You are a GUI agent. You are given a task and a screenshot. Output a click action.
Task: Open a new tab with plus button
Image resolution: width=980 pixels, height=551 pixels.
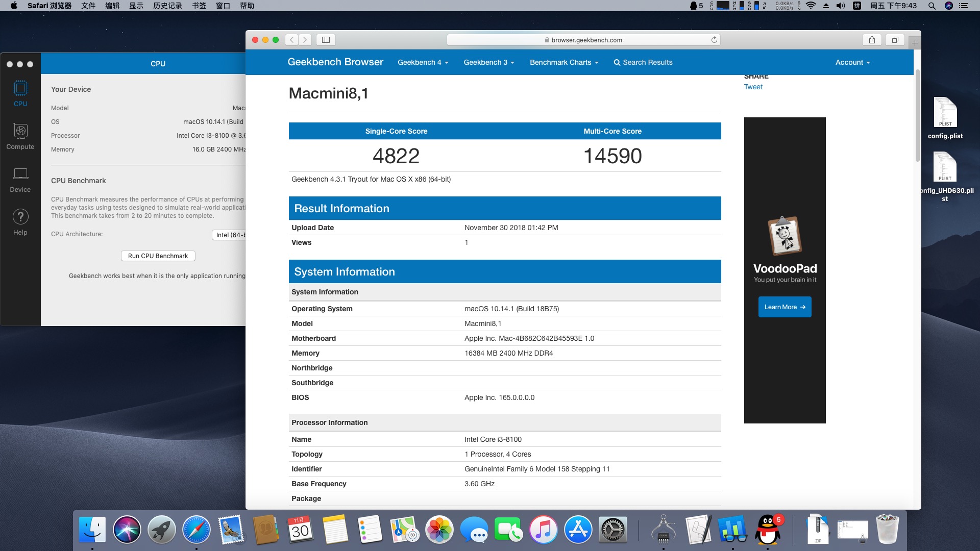[x=915, y=43]
